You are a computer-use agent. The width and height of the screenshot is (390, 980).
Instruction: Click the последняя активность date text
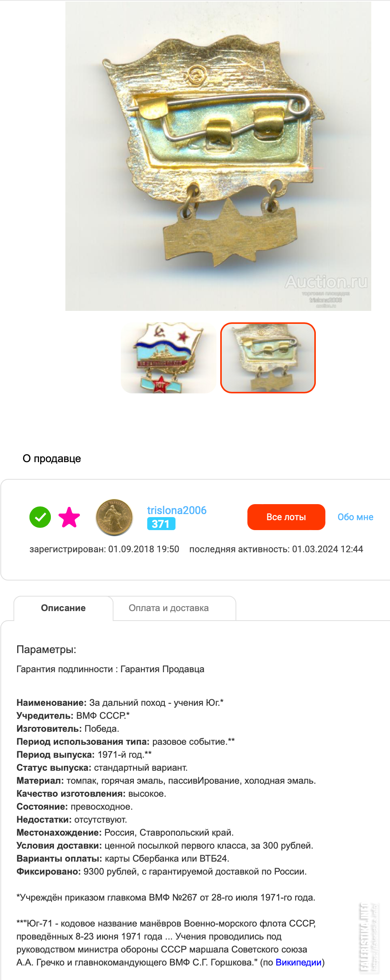[x=276, y=549]
